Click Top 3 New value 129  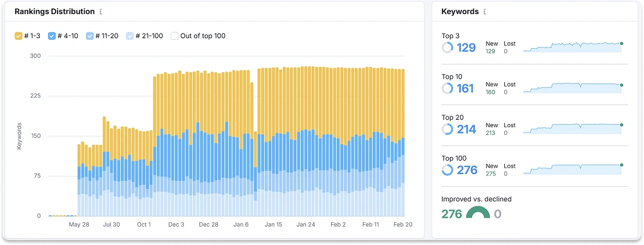click(x=490, y=51)
